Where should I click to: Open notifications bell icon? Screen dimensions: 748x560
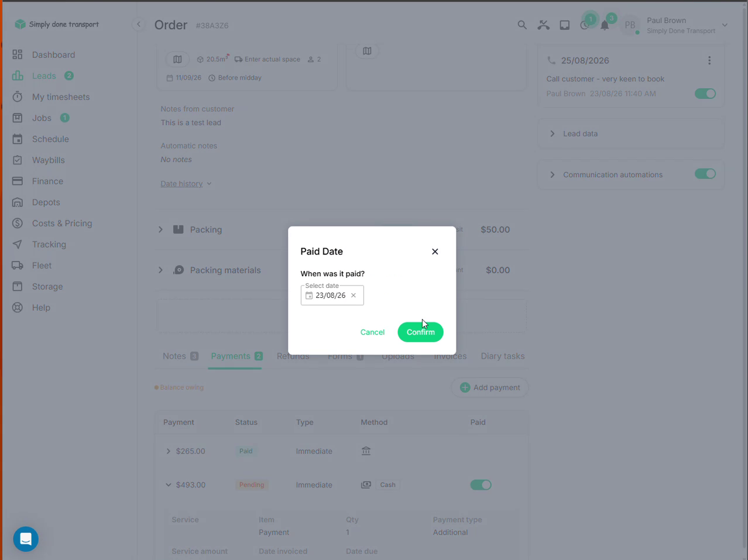click(x=605, y=26)
